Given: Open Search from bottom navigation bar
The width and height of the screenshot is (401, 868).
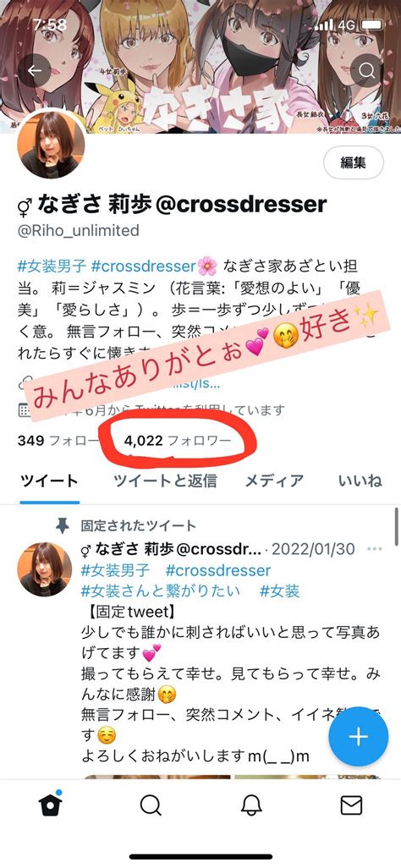Looking at the screenshot, I should click(151, 806).
